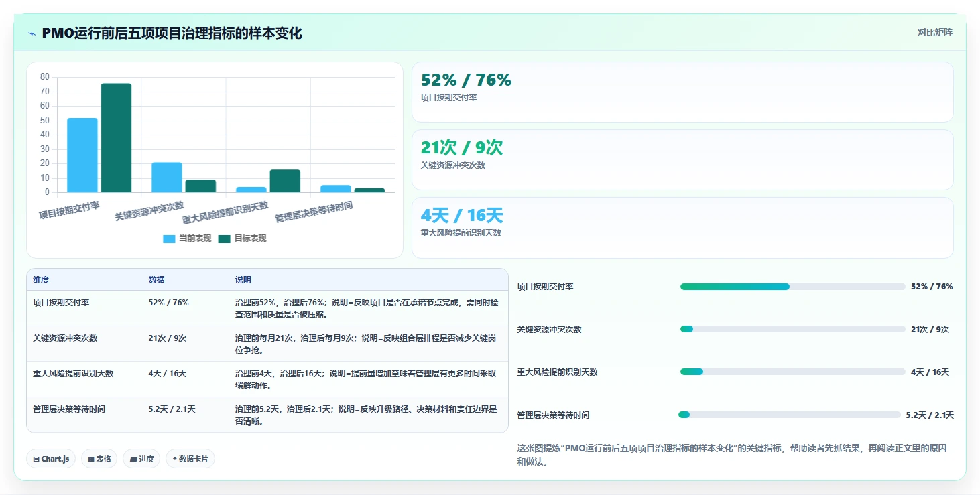Click the 重大风险提前识别天数 x-axis label in chart
This screenshot has height=495, width=980.
[x=225, y=212]
